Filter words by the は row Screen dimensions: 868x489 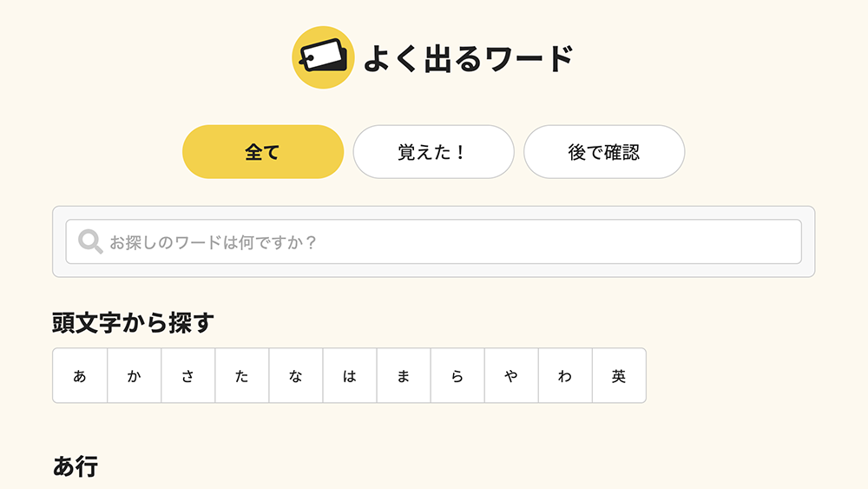349,376
